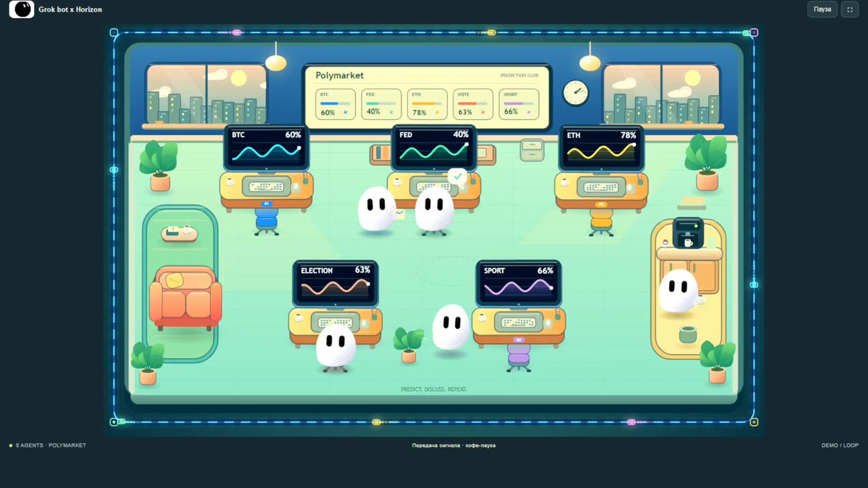868x488 pixels.
Task: Click the "DEMO / LOOP" label
Action: coord(841,445)
